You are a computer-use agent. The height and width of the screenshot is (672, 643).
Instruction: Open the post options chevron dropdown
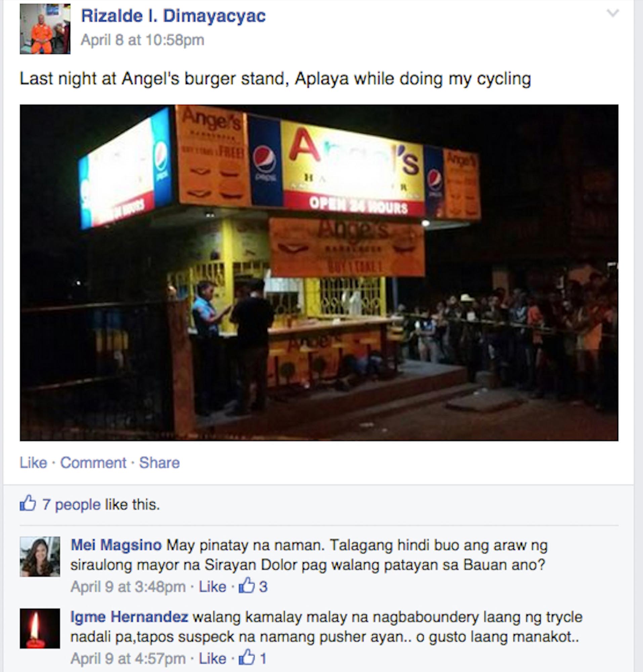612,13
